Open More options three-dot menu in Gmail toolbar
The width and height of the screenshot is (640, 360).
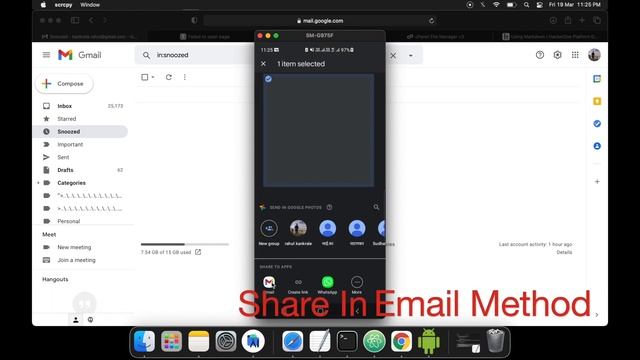click(185, 77)
